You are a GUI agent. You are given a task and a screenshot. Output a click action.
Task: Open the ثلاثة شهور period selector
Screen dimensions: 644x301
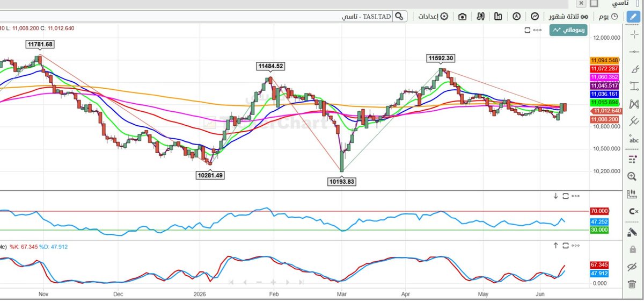(x=568, y=17)
